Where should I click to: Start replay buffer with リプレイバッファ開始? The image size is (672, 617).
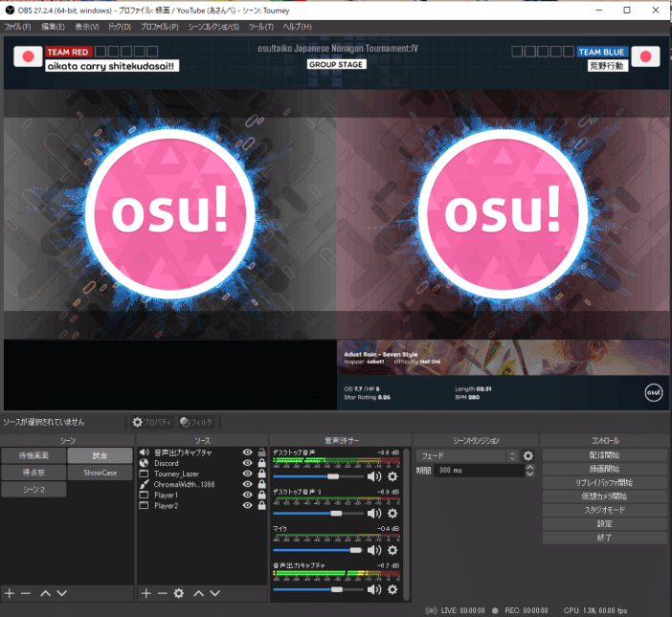(604, 482)
